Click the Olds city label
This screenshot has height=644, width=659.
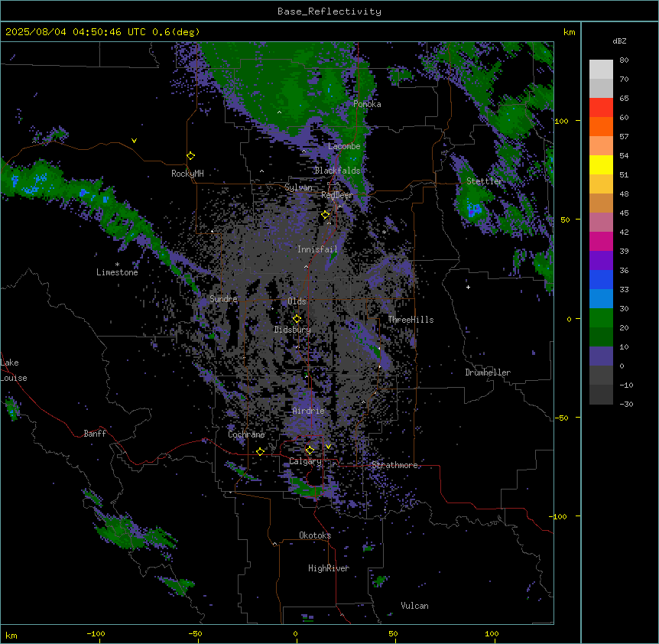pyautogui.click(x=297, y=301)
